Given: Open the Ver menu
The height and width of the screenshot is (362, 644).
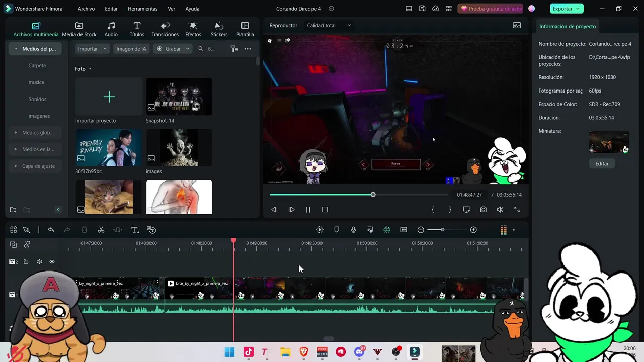Looking at the screenshot, I should pyautogui.click(x=172, y=9).
